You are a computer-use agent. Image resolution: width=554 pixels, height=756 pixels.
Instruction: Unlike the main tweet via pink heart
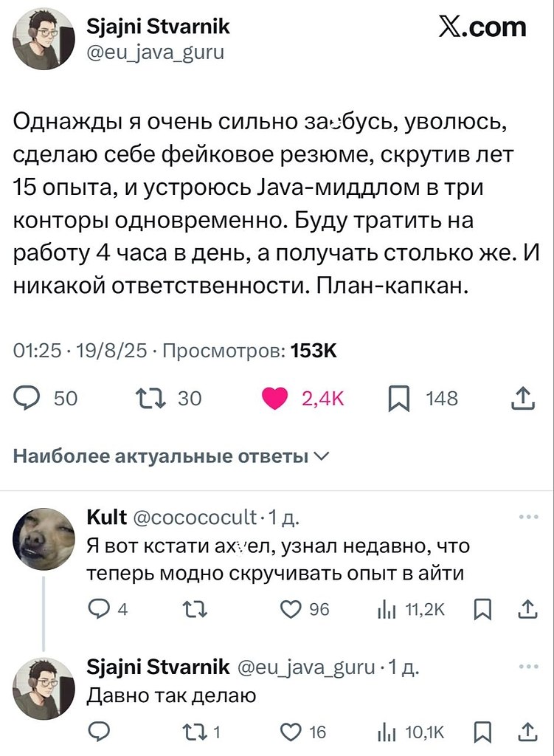pos(277,399)
